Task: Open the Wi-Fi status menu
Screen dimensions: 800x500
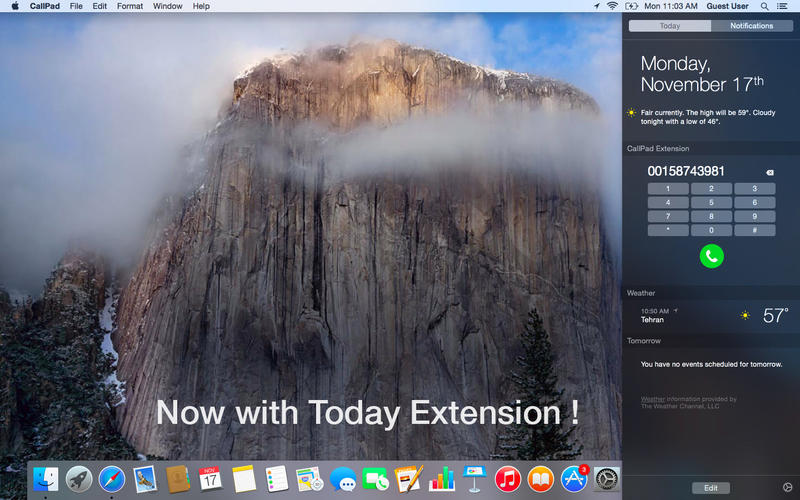Action: 612,6
